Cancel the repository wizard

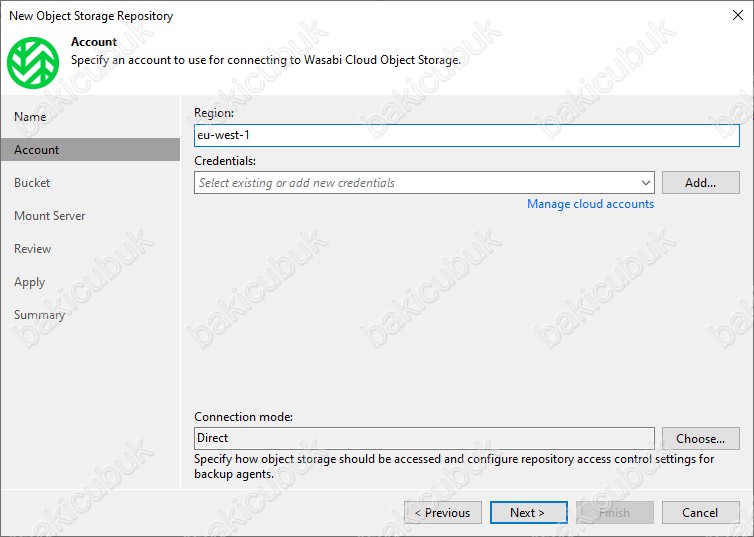(701, 512)
